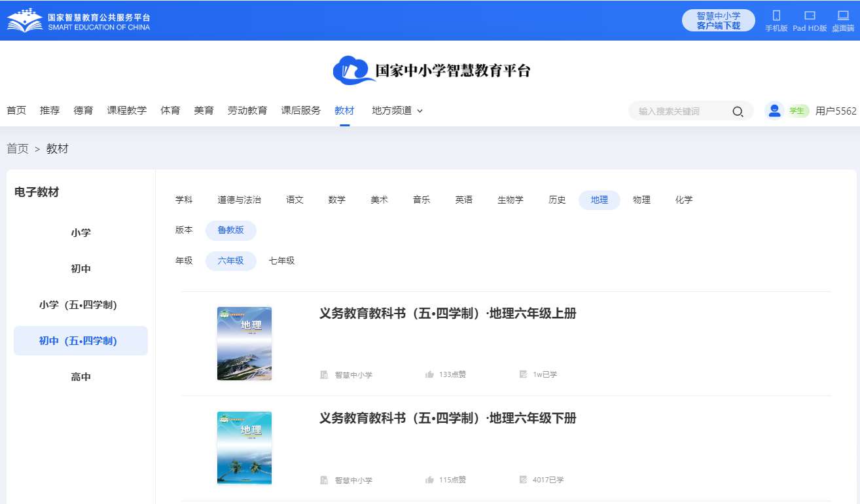Open the 德育 nav tab
860x504 pixels.
coord(83,111)
